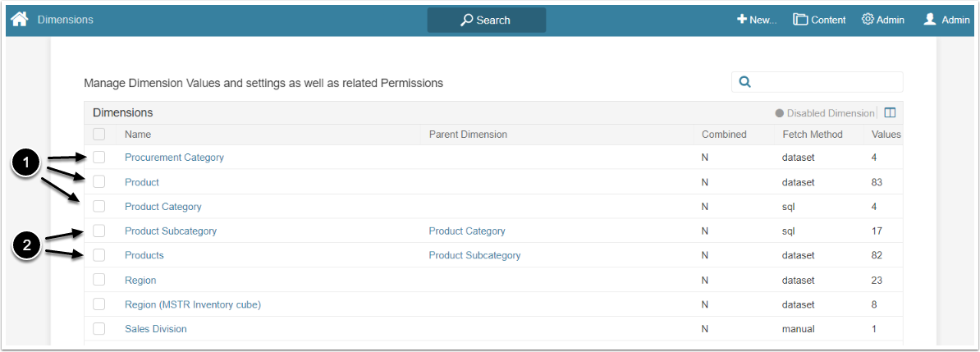Open the Content folder menu
The image size is (980, 352).
[x=819, y=20]
